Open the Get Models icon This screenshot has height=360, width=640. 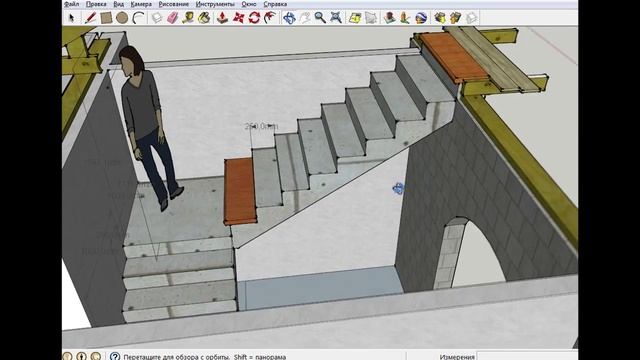click(x=440, y=18)
